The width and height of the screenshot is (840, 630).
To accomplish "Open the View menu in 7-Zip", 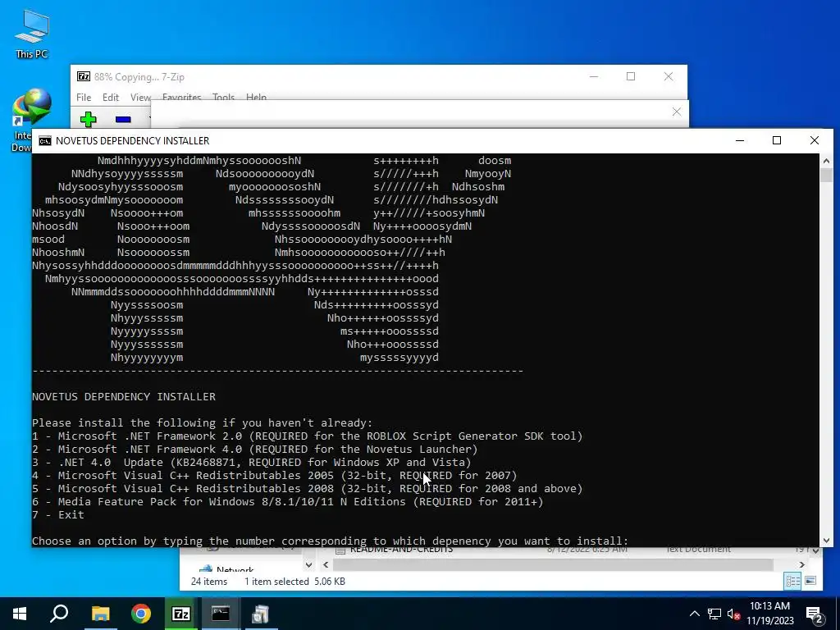I will (x=140, y=97).
